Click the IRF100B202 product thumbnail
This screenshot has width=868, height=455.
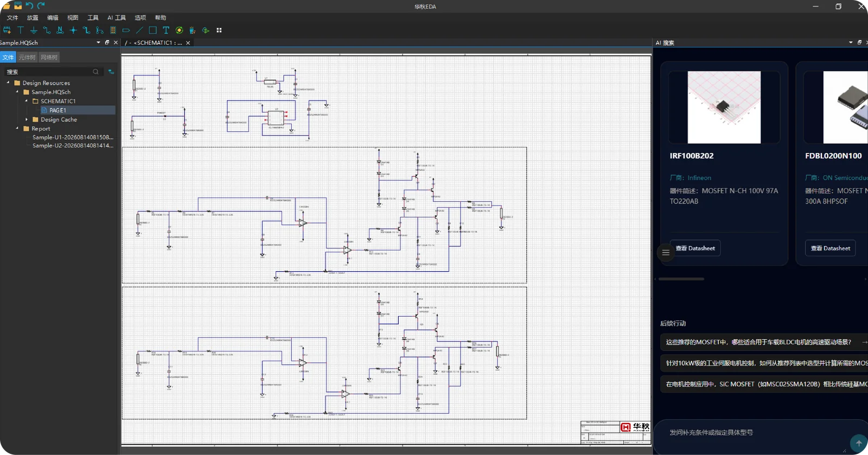pyautogui.click(x=724, y=107)
